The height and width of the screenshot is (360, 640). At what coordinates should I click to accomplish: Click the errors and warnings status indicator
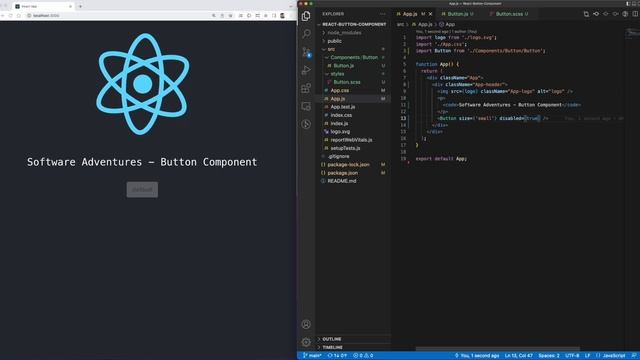click(363, 356)
